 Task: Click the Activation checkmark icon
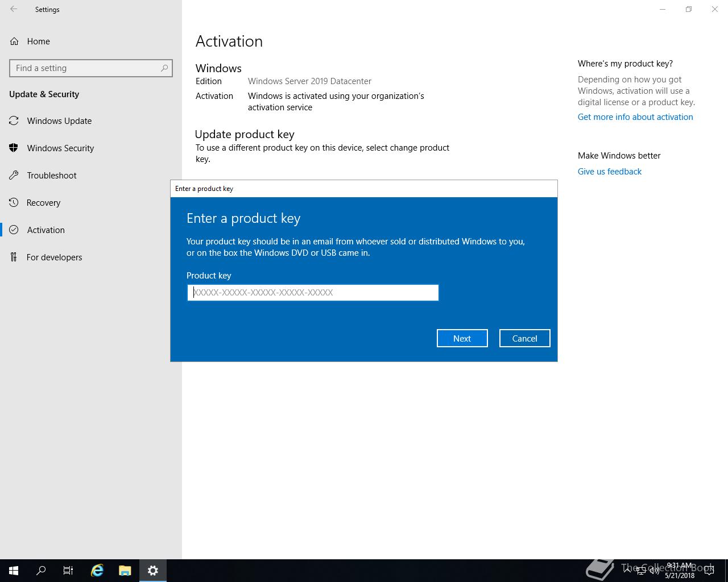14,230
